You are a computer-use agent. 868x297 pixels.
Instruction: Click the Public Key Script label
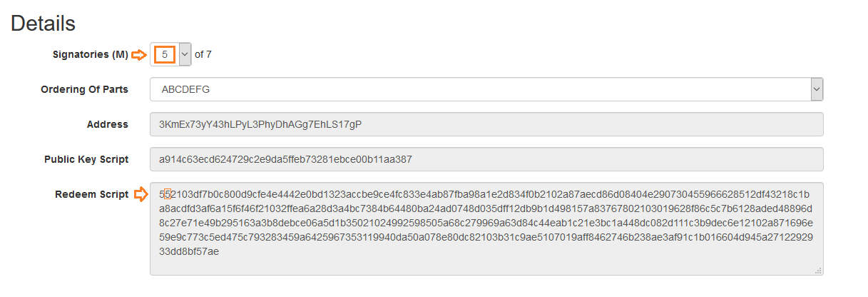[x=86, y=159]
